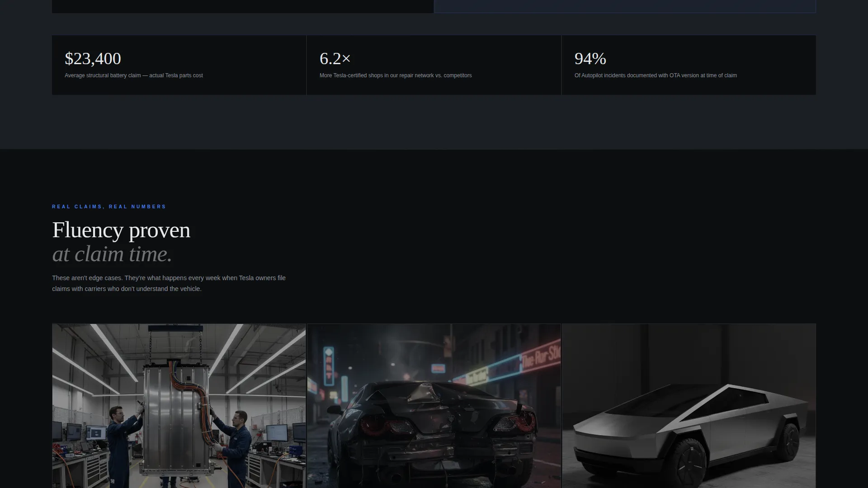Image resolution: width=868 pixels, height=488 pixels.
Task: Select the structural battery claim description text
Action: (x=134, y=75)
